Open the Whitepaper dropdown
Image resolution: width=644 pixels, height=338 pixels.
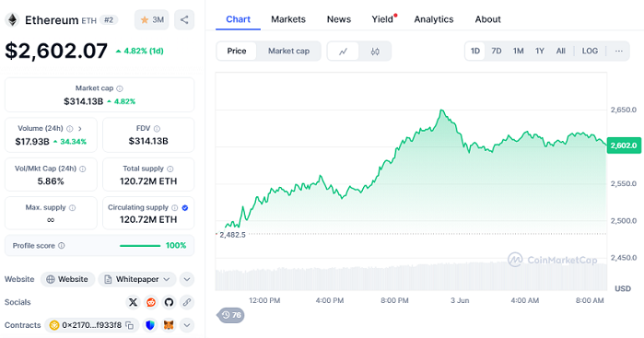[137, 279]
